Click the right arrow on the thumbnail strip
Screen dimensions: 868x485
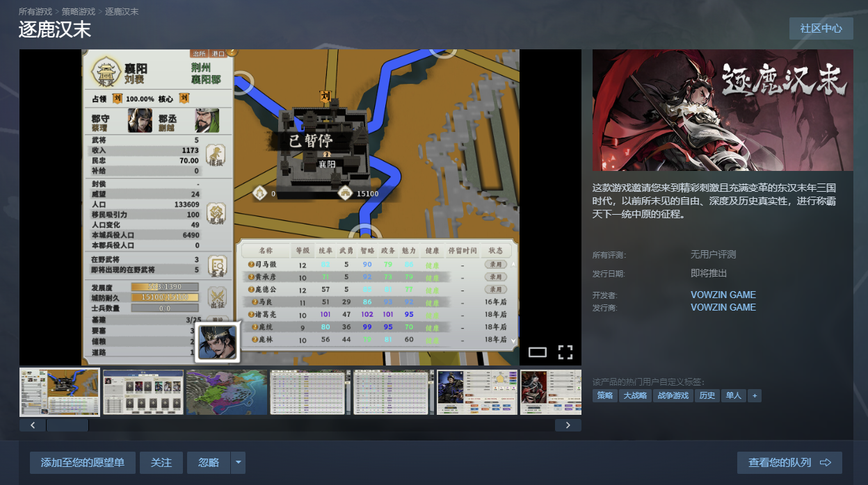tap(568, 425)
